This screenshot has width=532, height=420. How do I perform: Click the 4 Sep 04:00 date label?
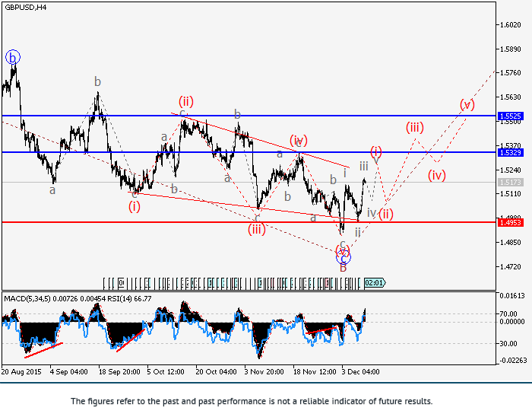tap(69, 372)
